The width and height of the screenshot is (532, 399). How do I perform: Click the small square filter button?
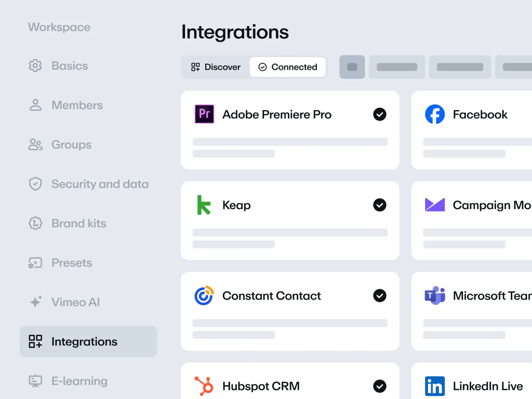[352, 67]
